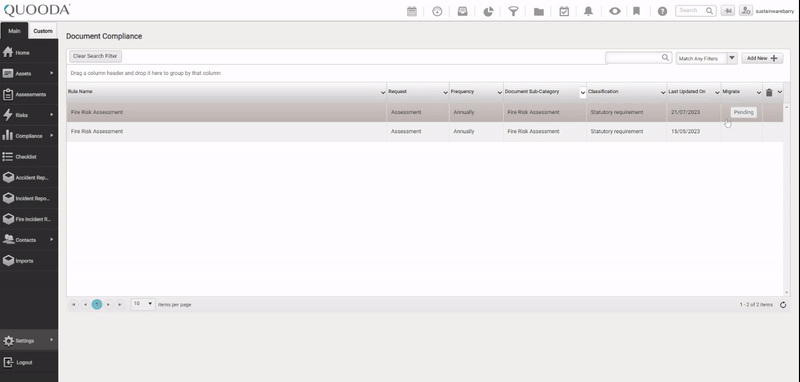Click the magnifier icon in grid filter box
The image size is (800, 382).
pos(665,58)
